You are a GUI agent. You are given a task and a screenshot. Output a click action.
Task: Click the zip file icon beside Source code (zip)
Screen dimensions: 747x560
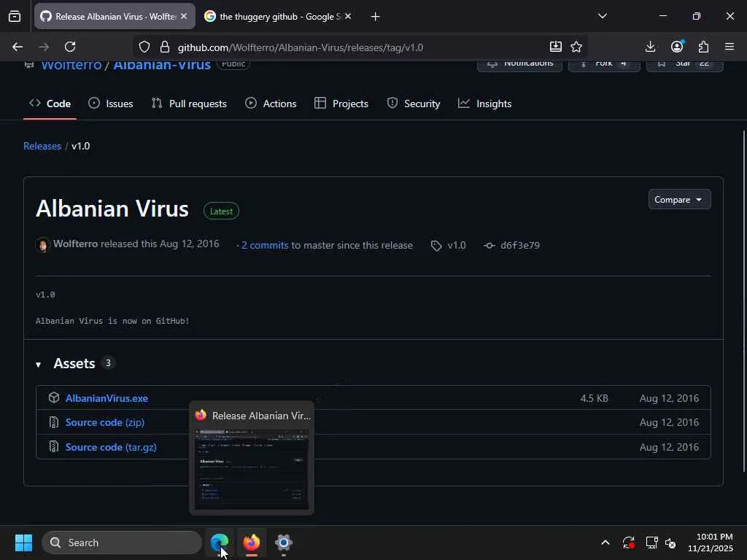click(54, 422)
